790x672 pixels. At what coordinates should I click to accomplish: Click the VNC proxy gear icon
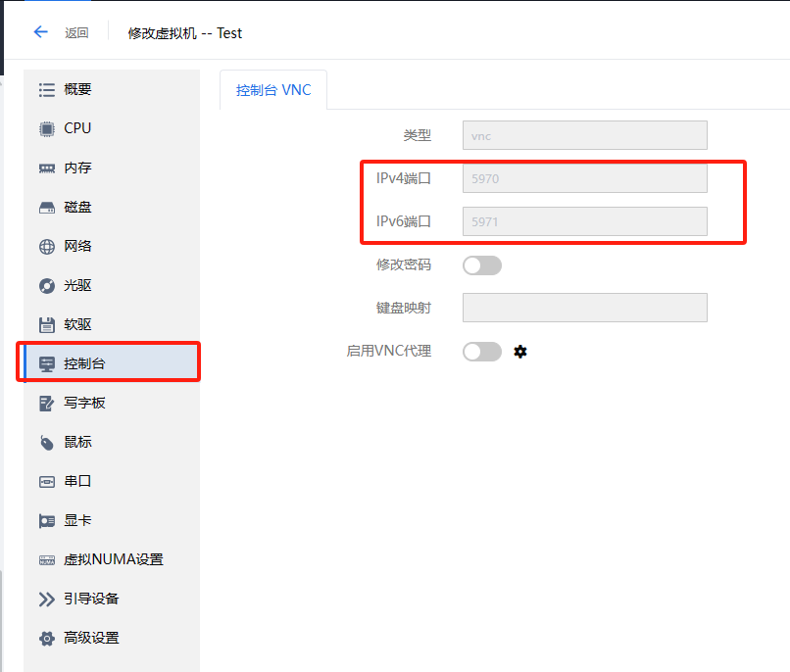tap(520, 352)
